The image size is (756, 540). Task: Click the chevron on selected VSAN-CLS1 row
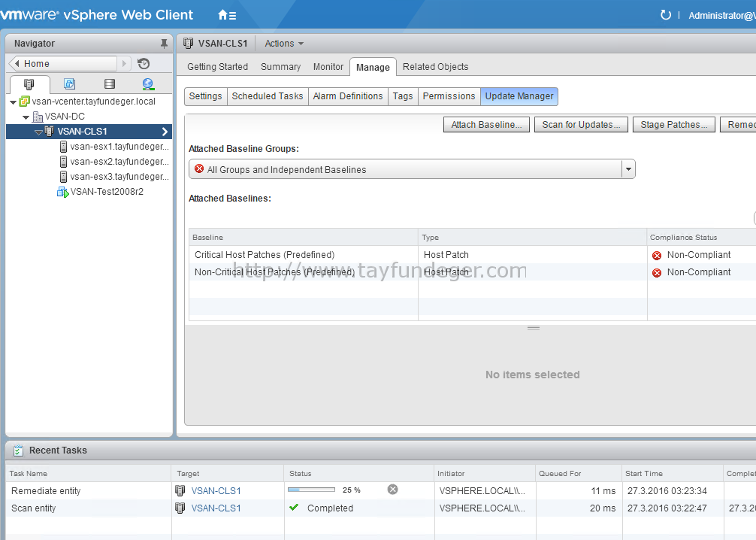click(x=165, y=132)
